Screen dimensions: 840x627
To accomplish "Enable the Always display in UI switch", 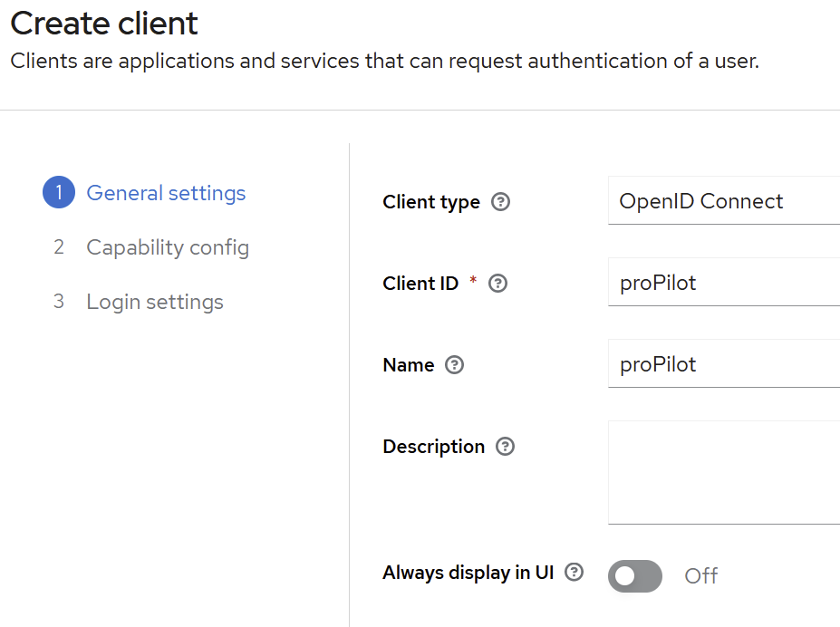I will [x=634, y=576].
